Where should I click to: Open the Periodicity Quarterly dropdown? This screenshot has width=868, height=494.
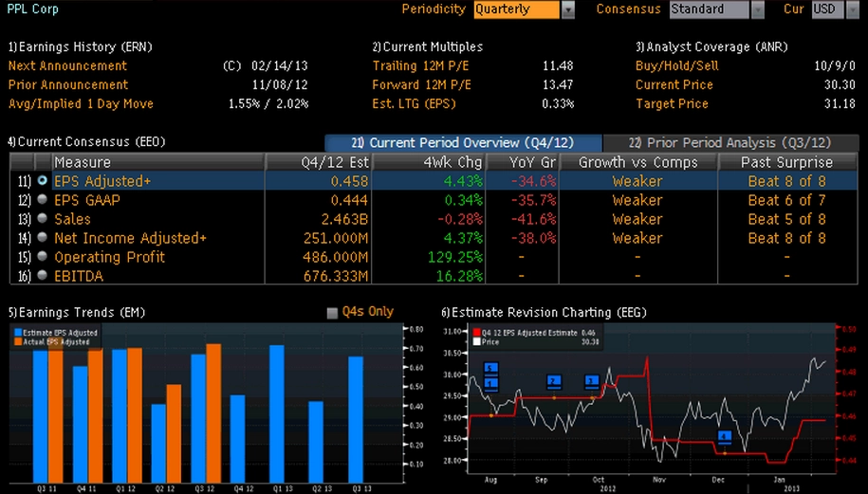(x=568, y=9)
